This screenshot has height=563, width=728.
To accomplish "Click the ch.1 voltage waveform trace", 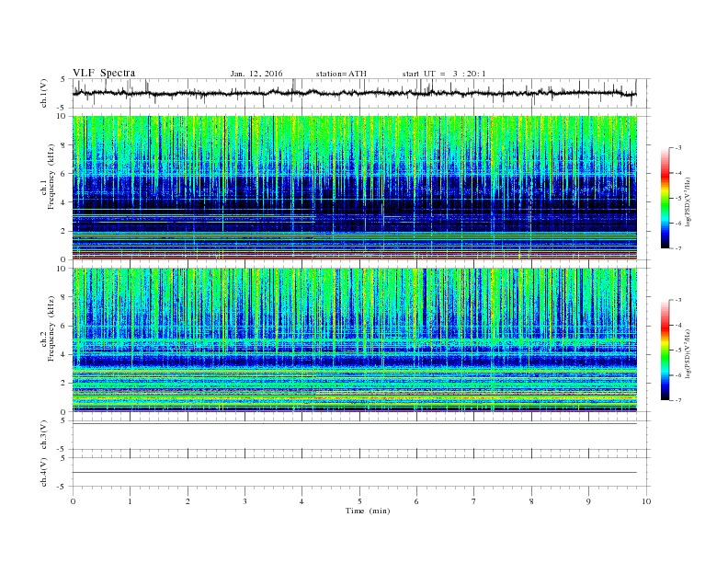I will (x=355, y=93).
